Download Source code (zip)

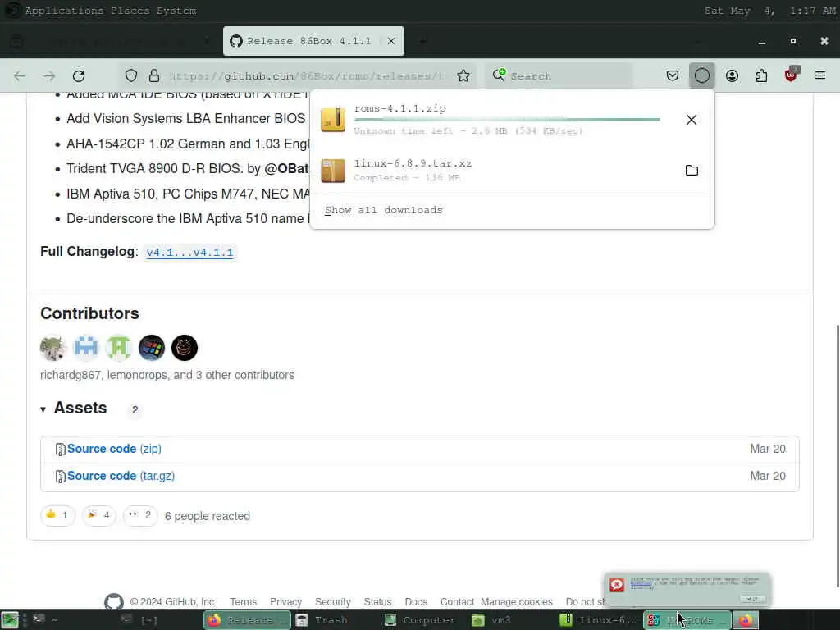(114, 449)
